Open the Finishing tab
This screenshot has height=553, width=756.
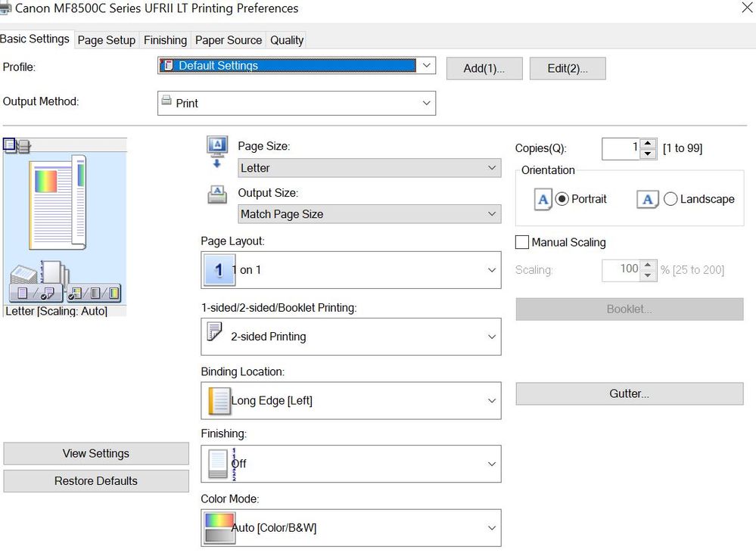165,40
